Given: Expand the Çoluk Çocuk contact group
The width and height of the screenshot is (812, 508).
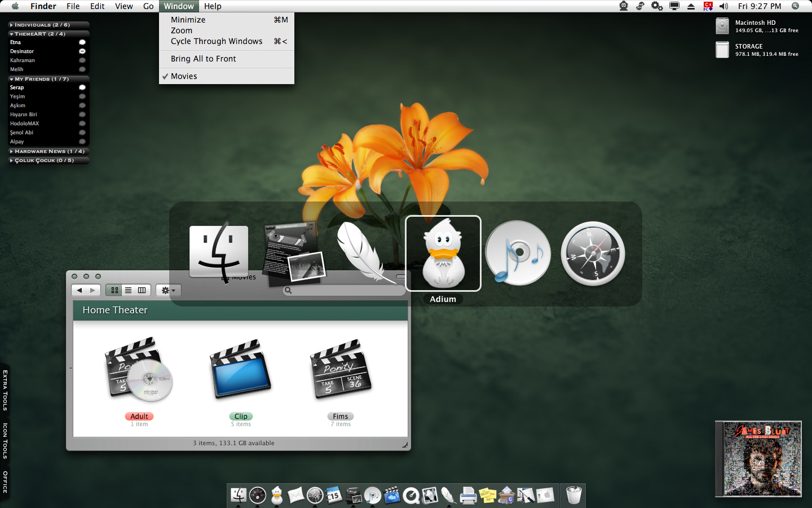Looking at the screenshot, I should (x=48, y=160).
